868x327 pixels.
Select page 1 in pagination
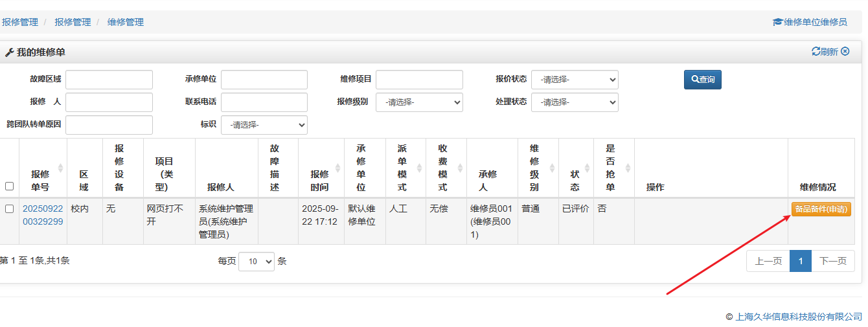point(801,261)
